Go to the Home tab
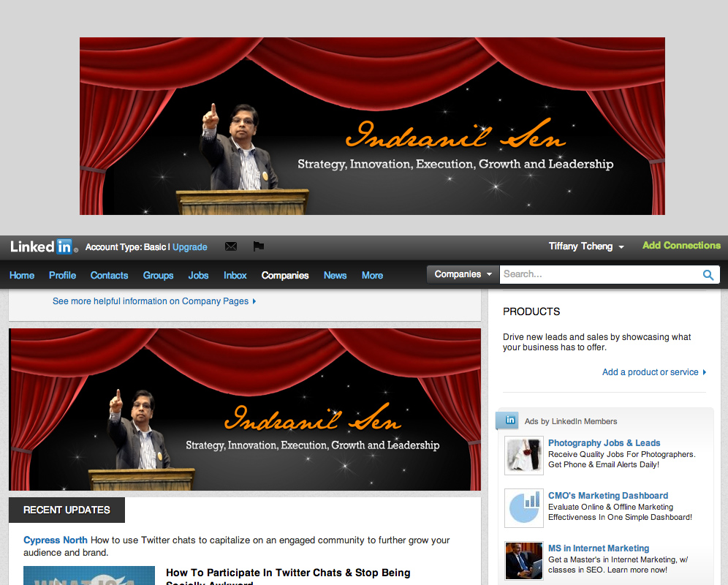Viewport: 728px width, 585px height. (21, 275)
